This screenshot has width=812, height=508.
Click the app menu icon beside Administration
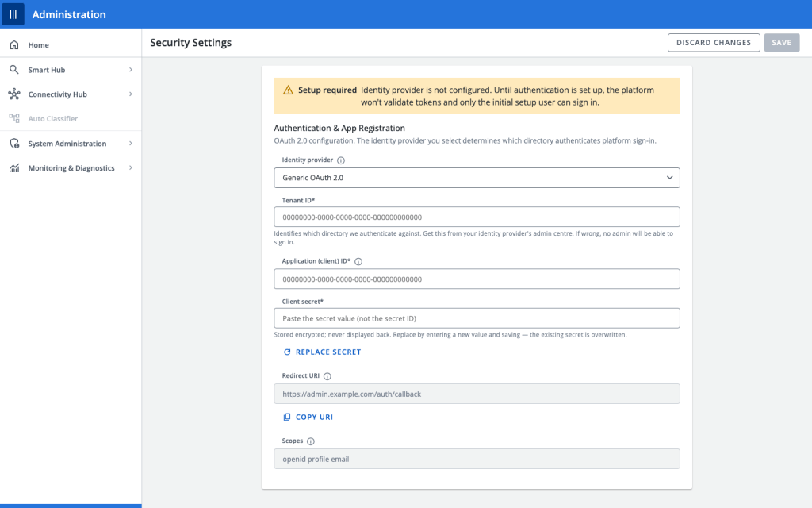(13, 14)
